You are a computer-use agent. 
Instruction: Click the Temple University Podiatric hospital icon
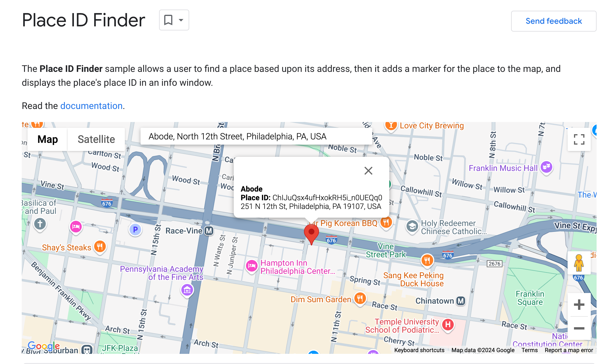click(x=448, y=325)
